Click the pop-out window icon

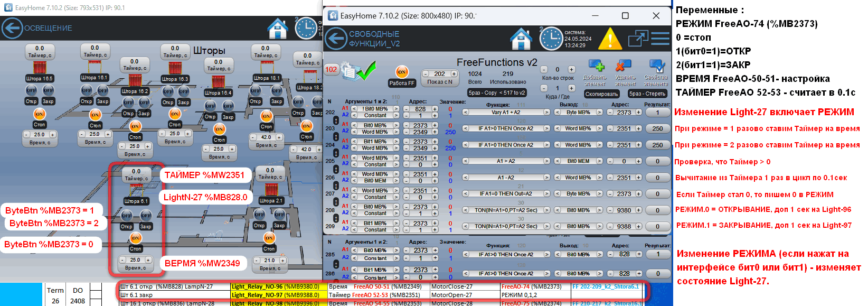[x=638, y=39]
